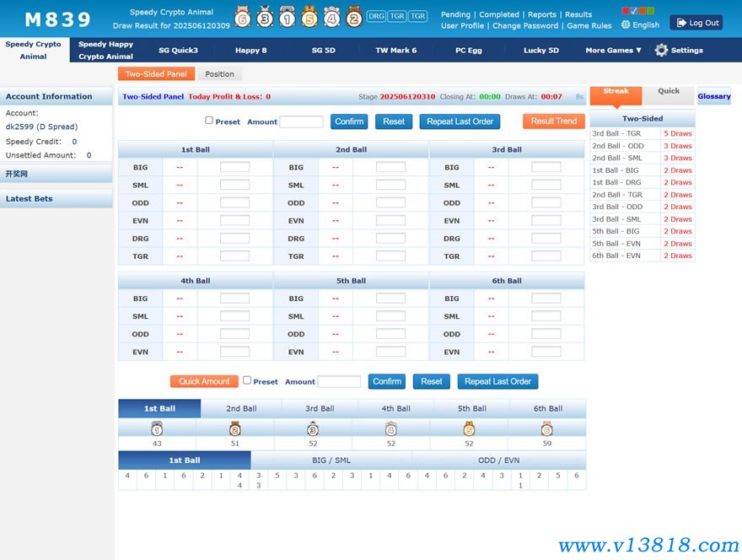
Task: Click the globe language icon beside English
Action: 626,25
